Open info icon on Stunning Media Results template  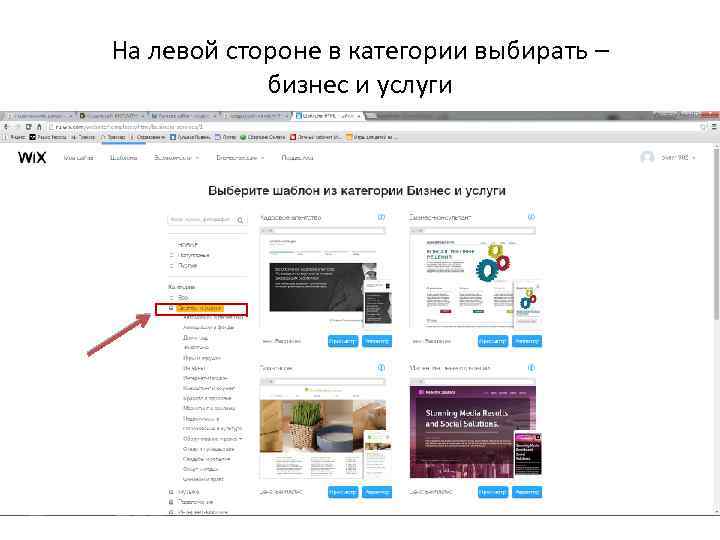[x=531, y=367]
